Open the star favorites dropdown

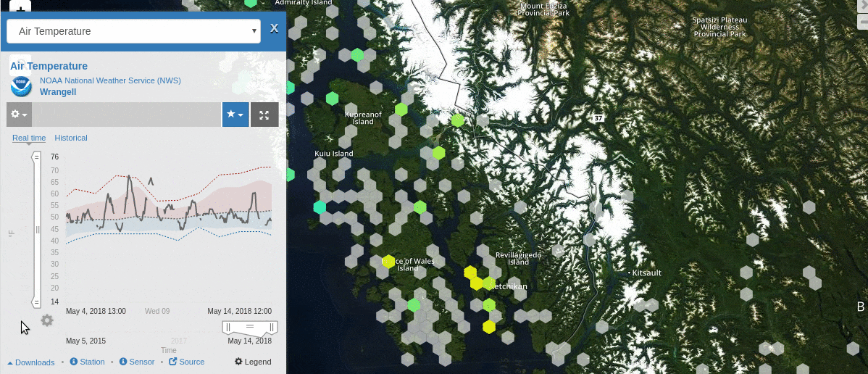click(x=235, y=115)
